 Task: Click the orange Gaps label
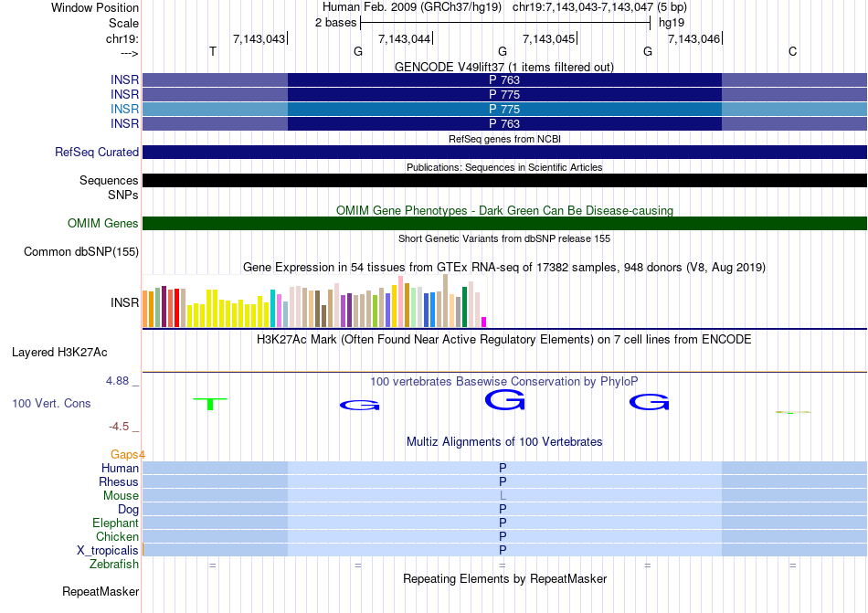[128, 454]
